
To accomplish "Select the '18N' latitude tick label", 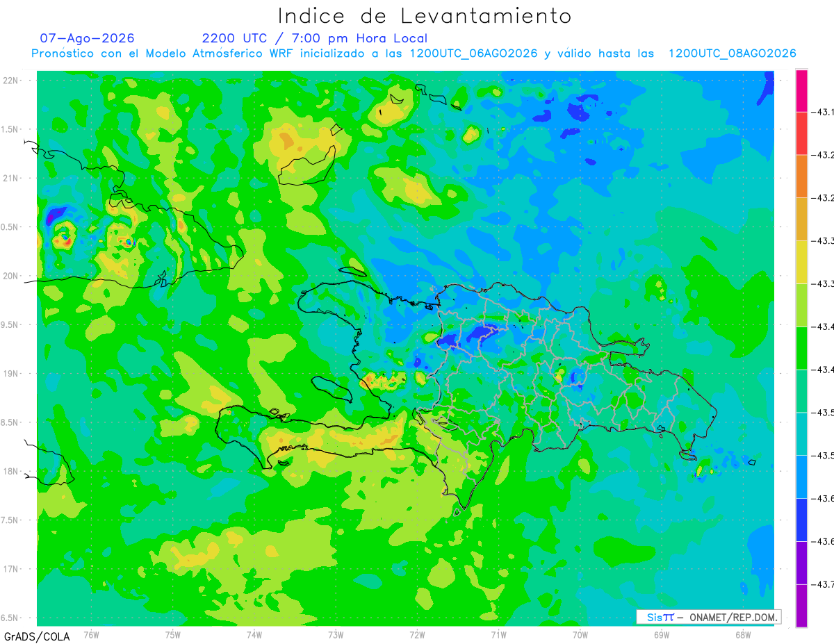I will [x=11, y=471].
